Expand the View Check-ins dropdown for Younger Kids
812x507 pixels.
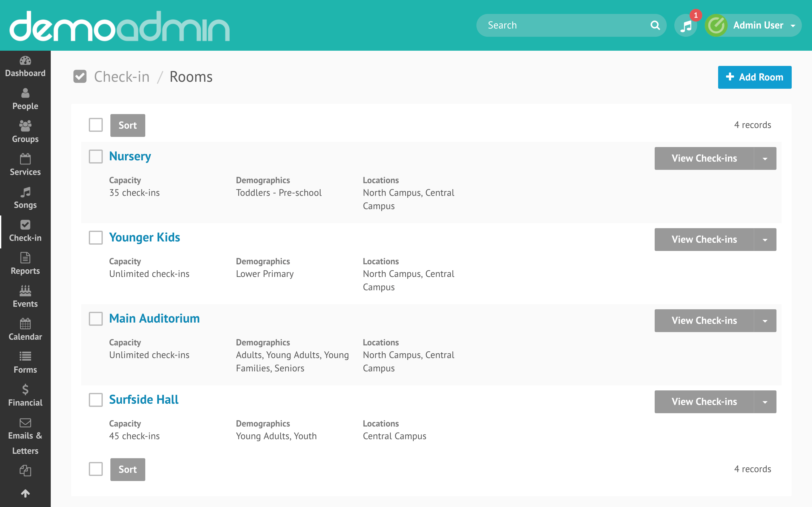(765, 240)
